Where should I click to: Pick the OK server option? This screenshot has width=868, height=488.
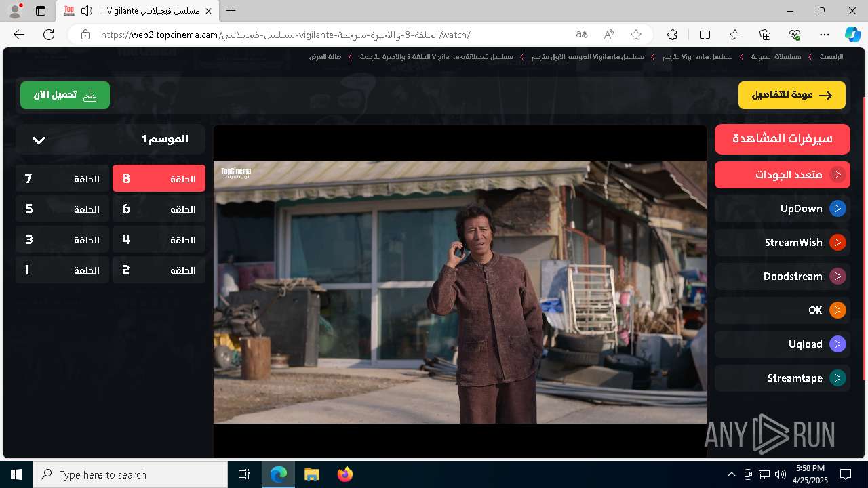point(783,310)
